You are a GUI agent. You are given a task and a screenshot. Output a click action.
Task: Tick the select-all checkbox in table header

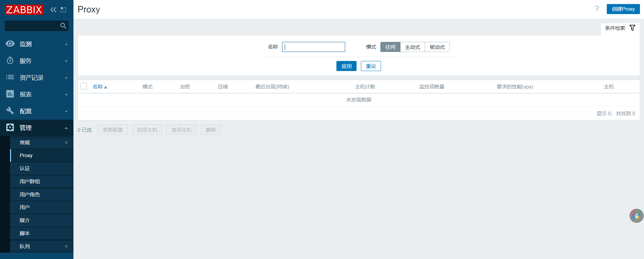click(x=84, y=86)
